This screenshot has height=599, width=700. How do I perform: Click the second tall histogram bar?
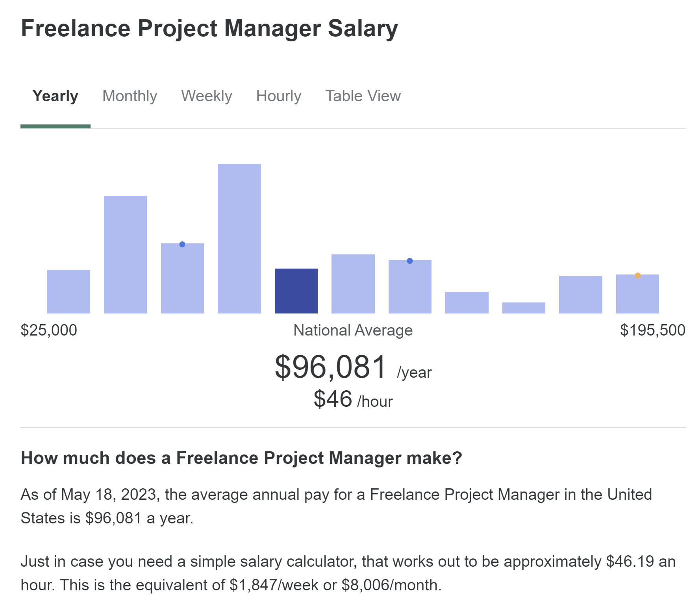125,254
